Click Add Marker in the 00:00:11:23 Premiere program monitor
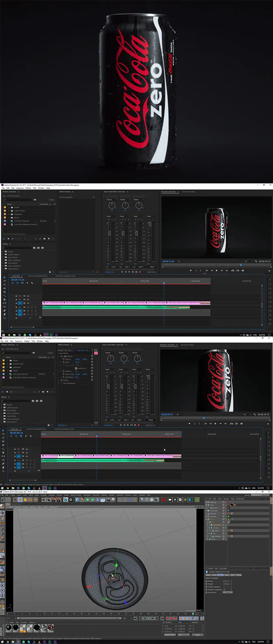This screenshot has height=644, width=273. [x=191, y=270]
